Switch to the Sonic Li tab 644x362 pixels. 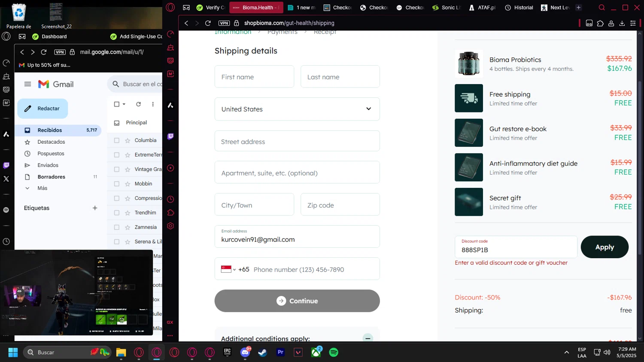coord(447,7)
